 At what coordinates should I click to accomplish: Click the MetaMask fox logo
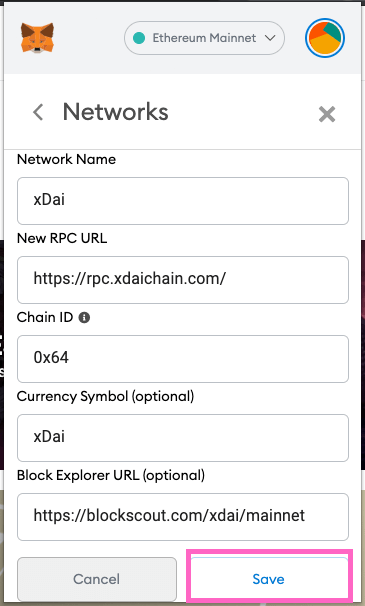pos(37,38)
